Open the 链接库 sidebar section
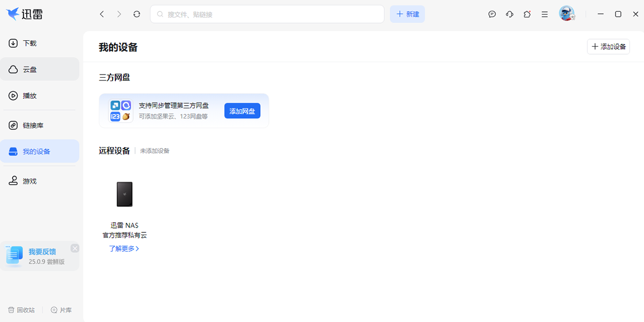The height and width of the screenshot is (322, 644). (40, 125)
